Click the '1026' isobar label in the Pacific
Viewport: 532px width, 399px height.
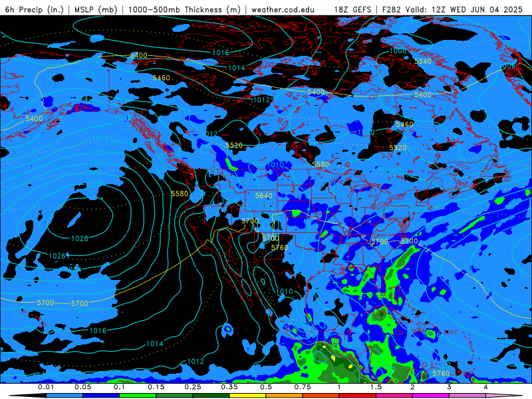(57, 256)
